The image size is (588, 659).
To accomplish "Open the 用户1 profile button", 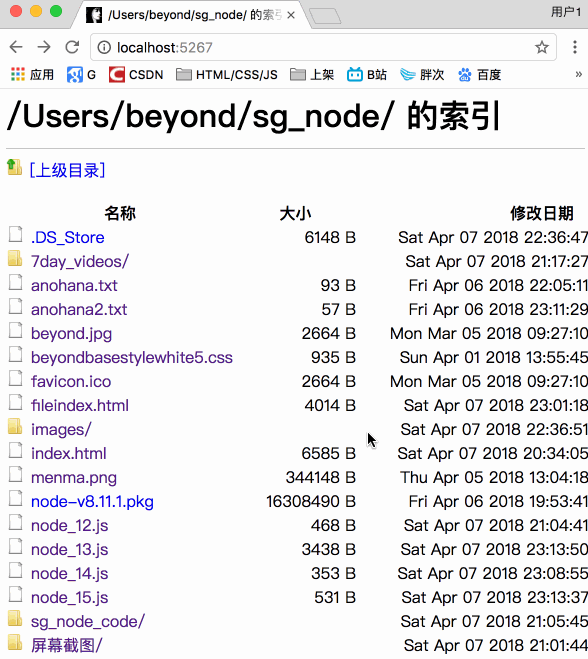I will pos(565,12).
